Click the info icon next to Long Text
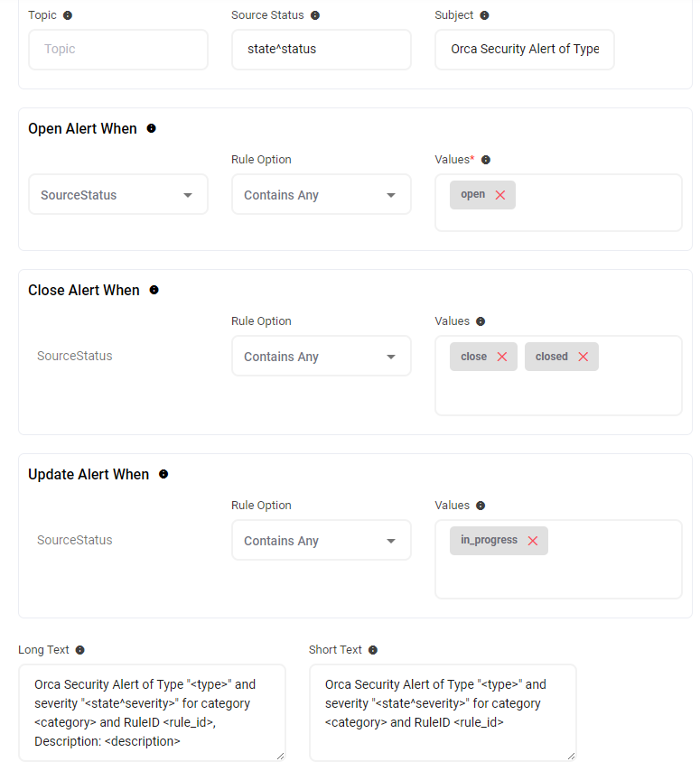The height and width of the screenshot is (771, 700). pyautogui.click(x=79, y=650)
